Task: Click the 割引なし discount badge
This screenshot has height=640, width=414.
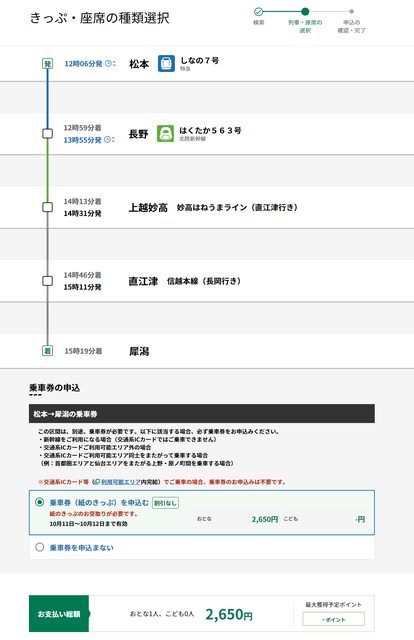Action: pyautogui.click(x=165, y=503)
